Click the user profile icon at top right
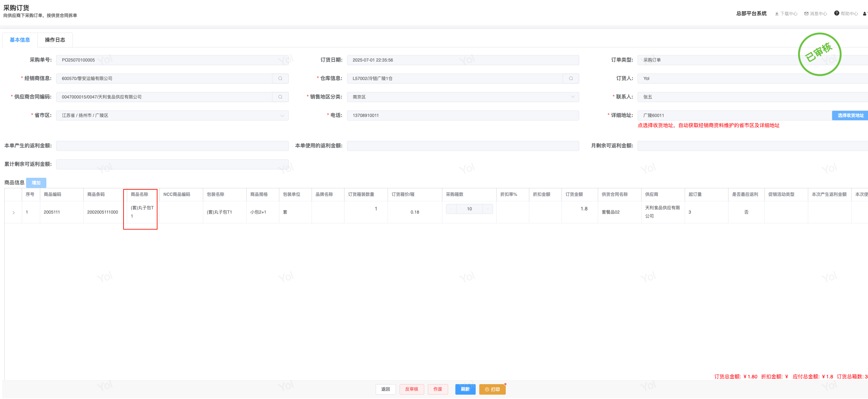The height and width of the screenshot is (399, 868). (864, 14)
